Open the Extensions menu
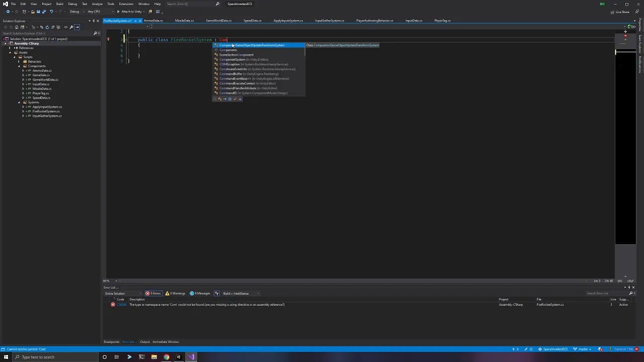The height and width of the screenshot is (362, 644). click(x=126, y=4)
